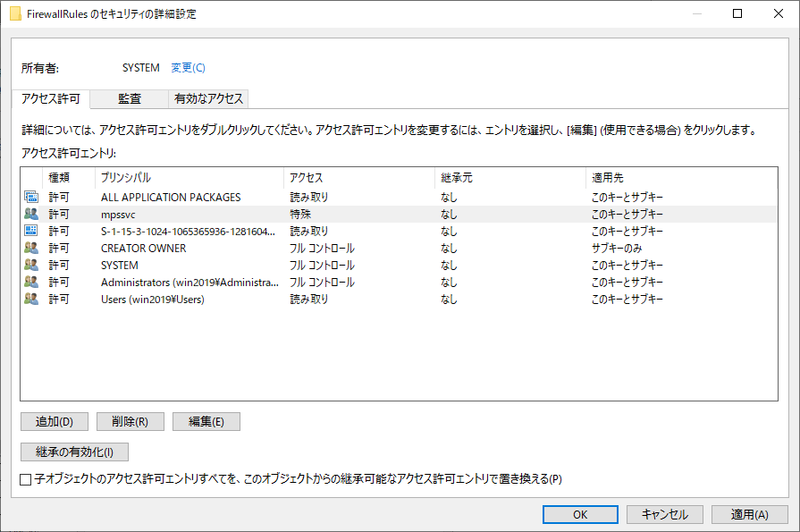Click the 変更(C) owner link
800x532 pixels.
pos(188,67)
